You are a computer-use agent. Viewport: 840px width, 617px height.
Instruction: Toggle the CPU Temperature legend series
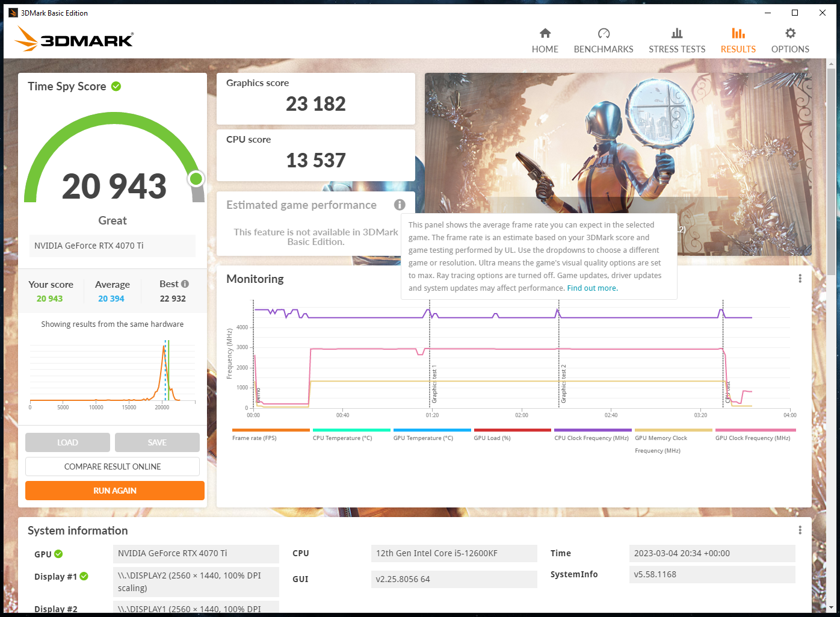351,430
